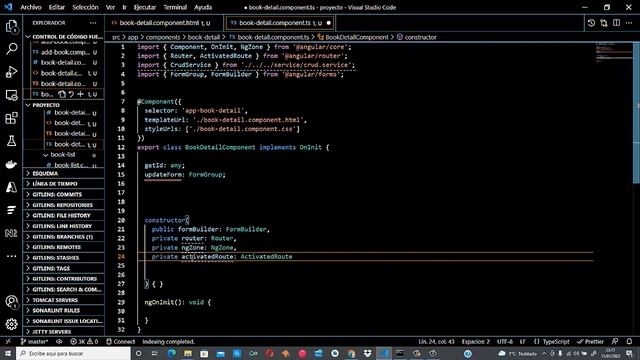
Task: Open the Editar menu
Action: coord(57,7)
